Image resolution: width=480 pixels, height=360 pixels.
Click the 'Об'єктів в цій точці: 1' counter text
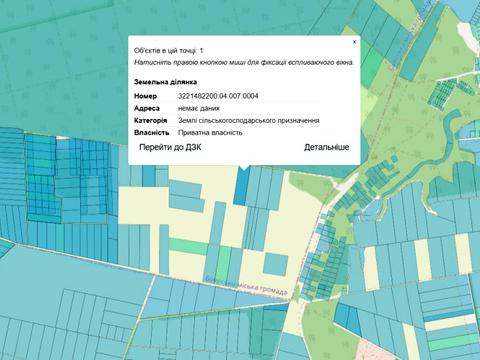pos(169,51)
